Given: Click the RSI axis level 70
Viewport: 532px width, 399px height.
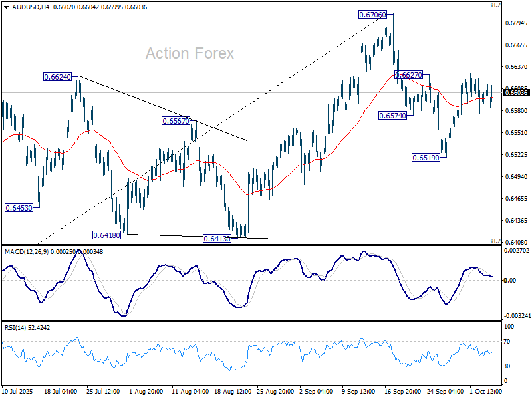Looking at the screenshot, I should click(507, 342).
